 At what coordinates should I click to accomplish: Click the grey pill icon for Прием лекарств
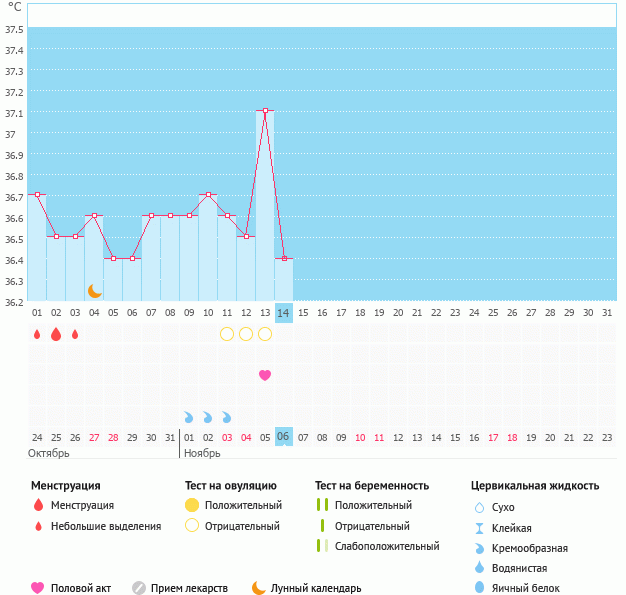pyautogui.click(x=139, y=588)
